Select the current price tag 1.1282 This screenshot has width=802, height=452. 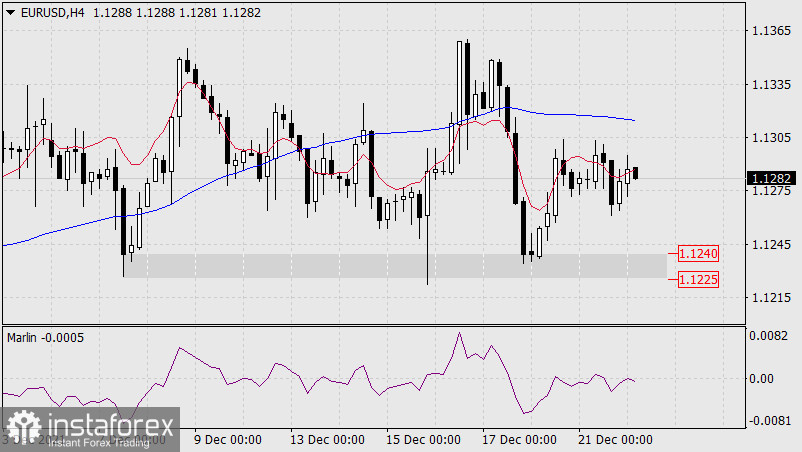pos(774,178)
